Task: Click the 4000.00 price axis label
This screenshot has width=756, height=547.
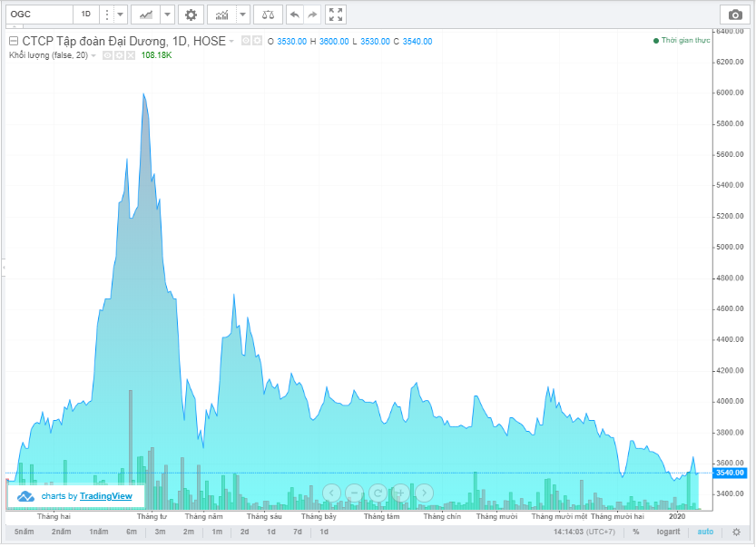Action: tap(730, 402)
